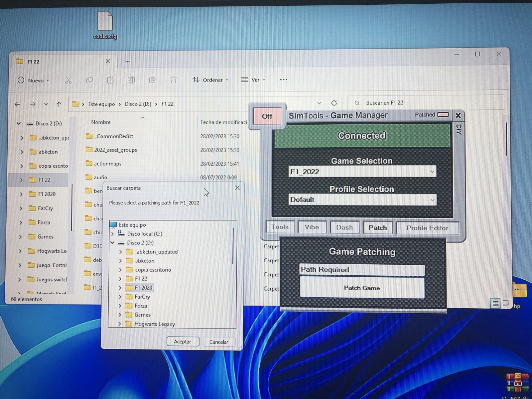Open address bar history dropdown chevron
The height and width of the screenshot is (399, 532).
319,103
